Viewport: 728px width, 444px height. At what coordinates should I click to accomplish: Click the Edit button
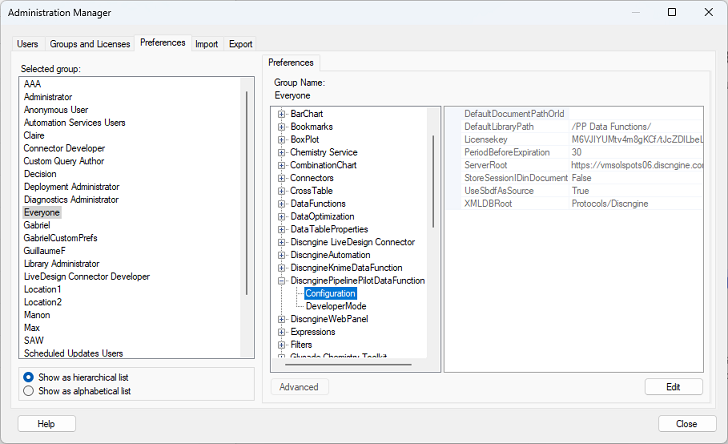point(673,387)
